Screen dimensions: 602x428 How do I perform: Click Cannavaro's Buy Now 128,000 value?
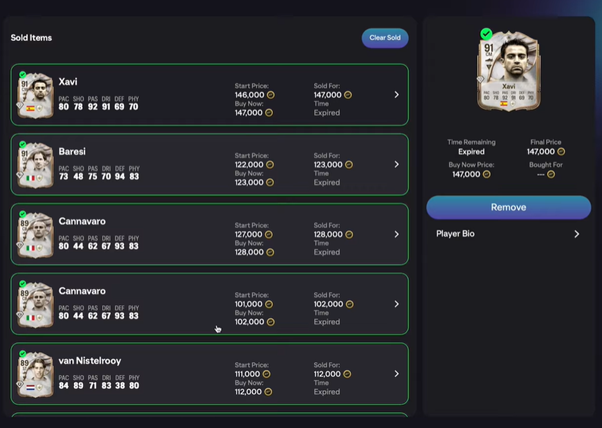[x=249, y=252]
